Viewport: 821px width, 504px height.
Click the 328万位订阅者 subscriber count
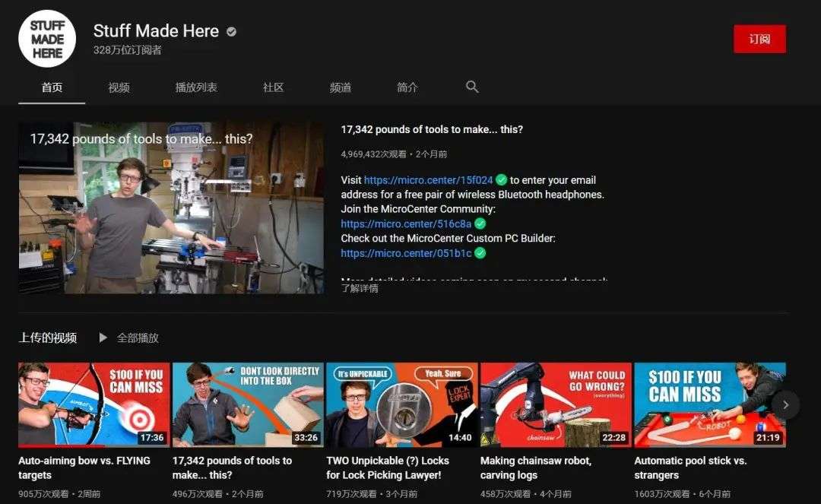(127, 50)
